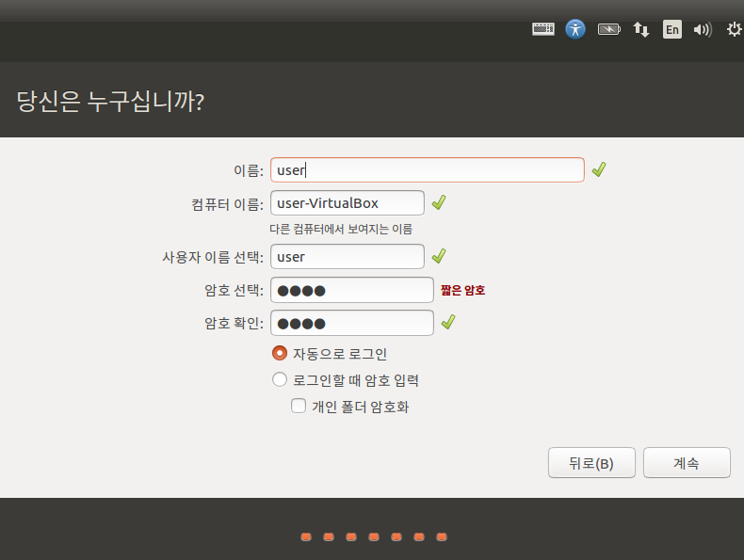Screen dimensions: 744x560
Task: Focus the 이름 name input field
Action: pos(427,169)
